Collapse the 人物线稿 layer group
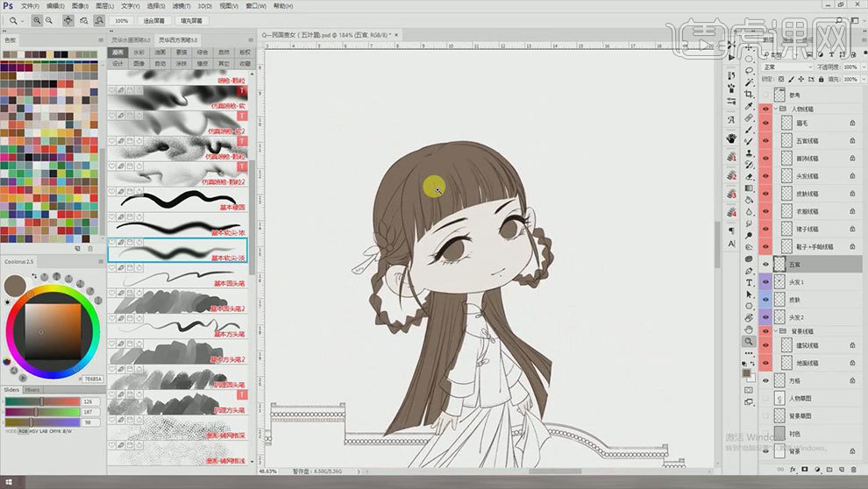 776,109
